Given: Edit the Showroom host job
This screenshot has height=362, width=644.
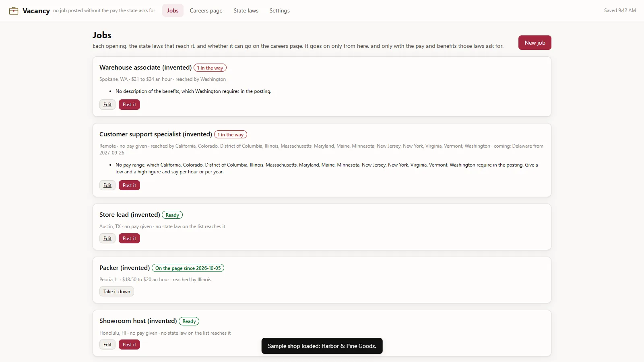Looking at the screenshot, I should click(x=107, y=345).
